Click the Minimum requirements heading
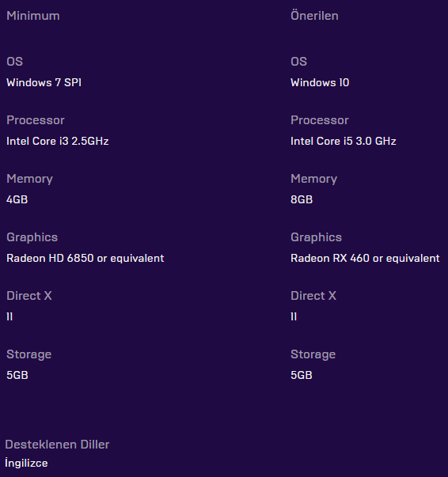Image resolution: width=448 pixels, height=477 pixels. point(33,16)
